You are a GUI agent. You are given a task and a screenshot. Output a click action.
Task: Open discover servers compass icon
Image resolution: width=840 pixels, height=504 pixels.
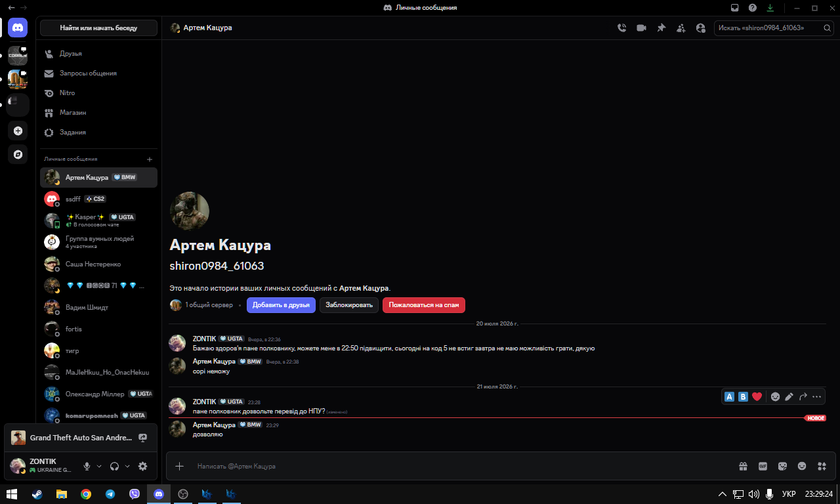(18, 154)
